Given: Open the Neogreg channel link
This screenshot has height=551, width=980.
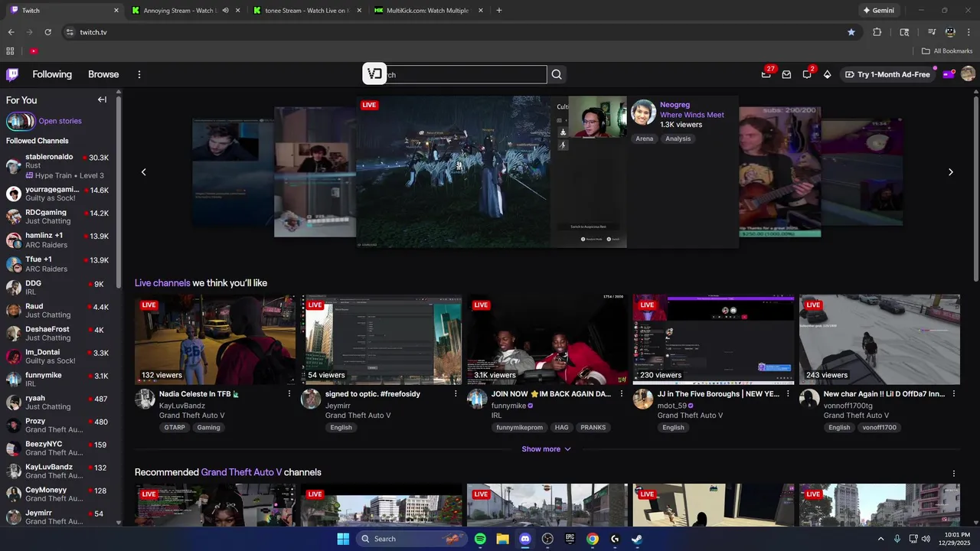Looking at the screenshot, I should (675, 105).
